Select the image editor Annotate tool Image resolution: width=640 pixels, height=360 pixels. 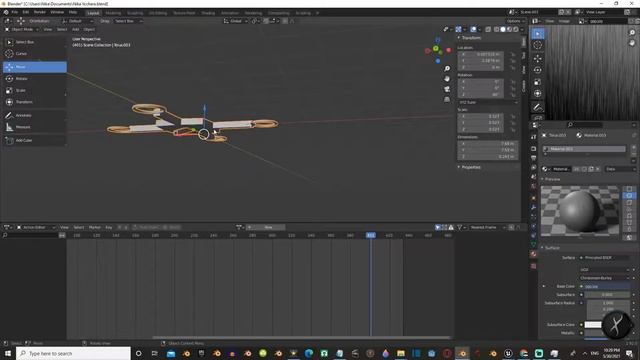[x=538, y=107]
